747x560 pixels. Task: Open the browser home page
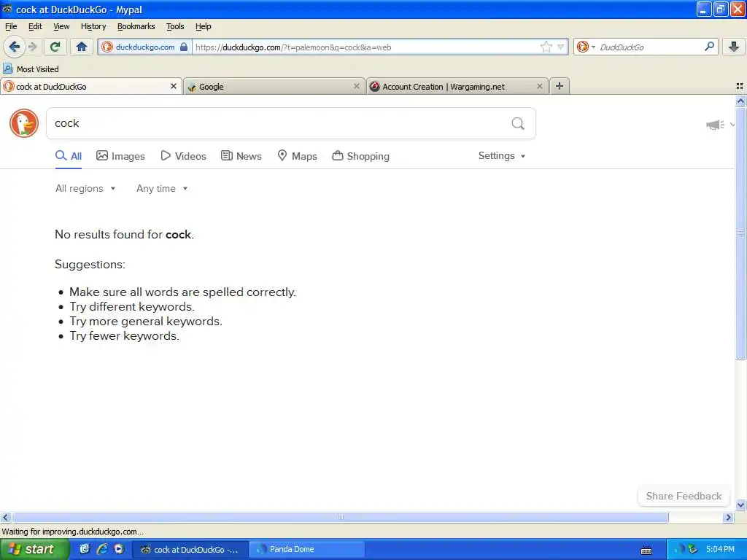[x=82, y=47]
